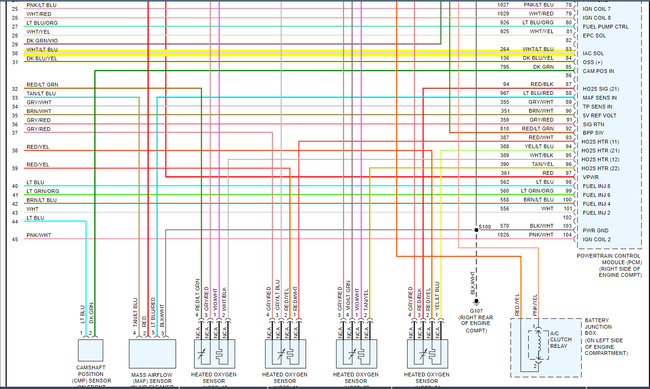Click the mass airflow sensor box symbol
This screenshot has height=389, width=650.
coord(153,354)
